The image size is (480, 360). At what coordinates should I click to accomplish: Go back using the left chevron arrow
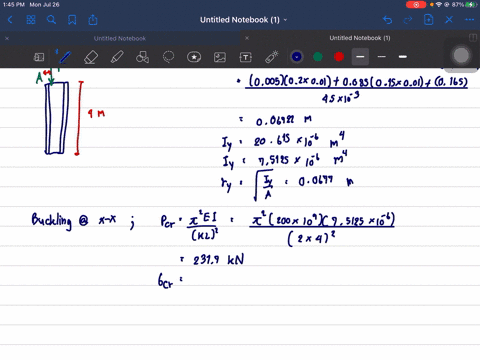click(x=10, y=20)
